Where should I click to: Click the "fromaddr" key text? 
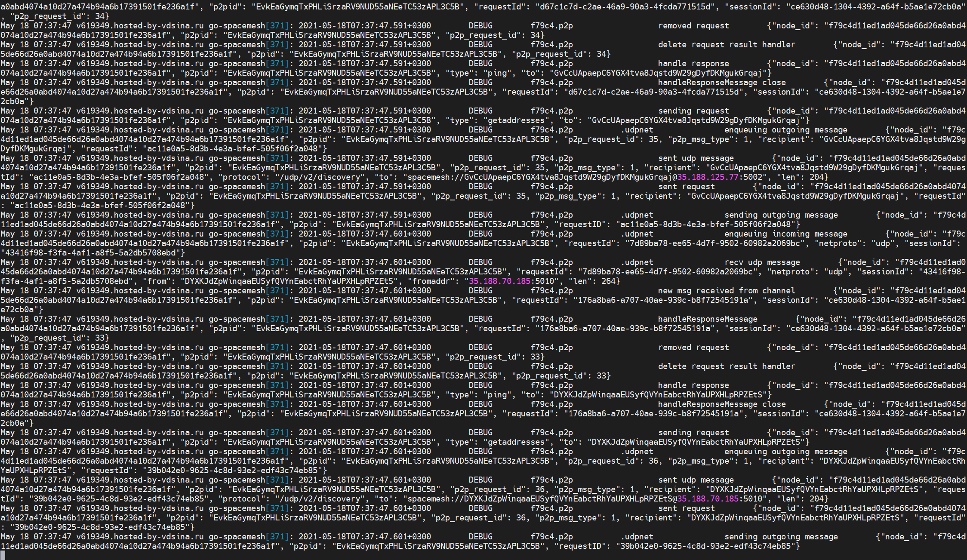click(431, 281)
